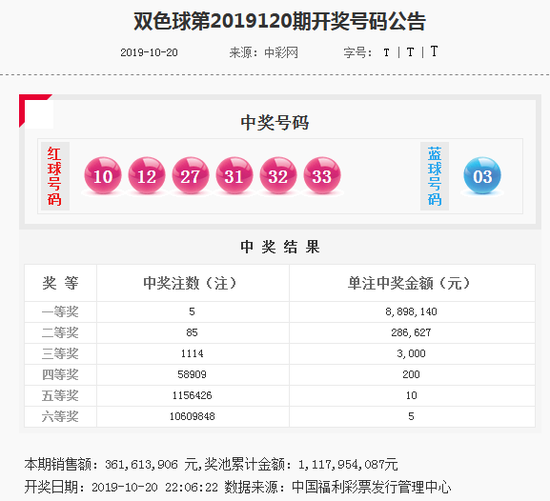Click fifth prize amount 10
The width and height of the screenshot is (550, 501).
[x=411, y=395]
